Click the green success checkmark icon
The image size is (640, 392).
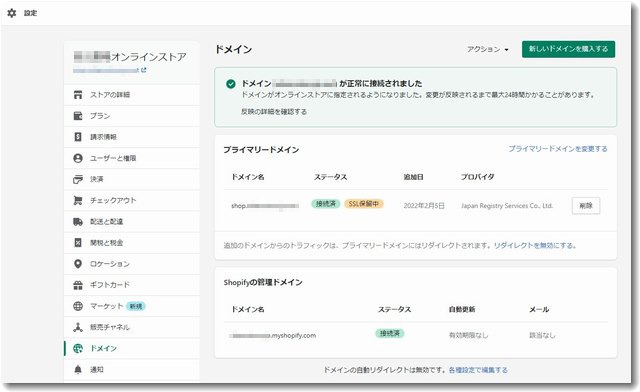pyautogui.click(x=231, y=84)
